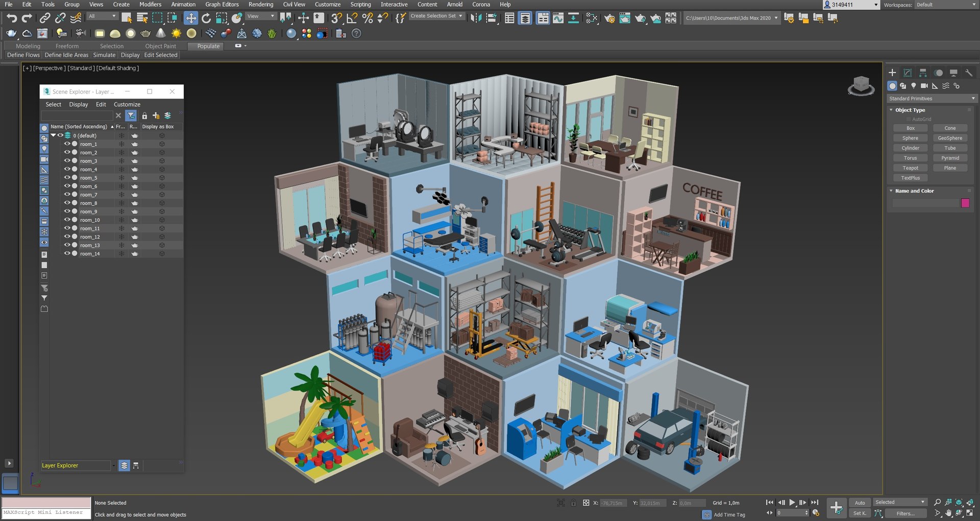This screenshot has width=980, height=521.
Task: Toggle Percent Snap in toolbar
Action: pyautogui.click(x=367, y=18)
